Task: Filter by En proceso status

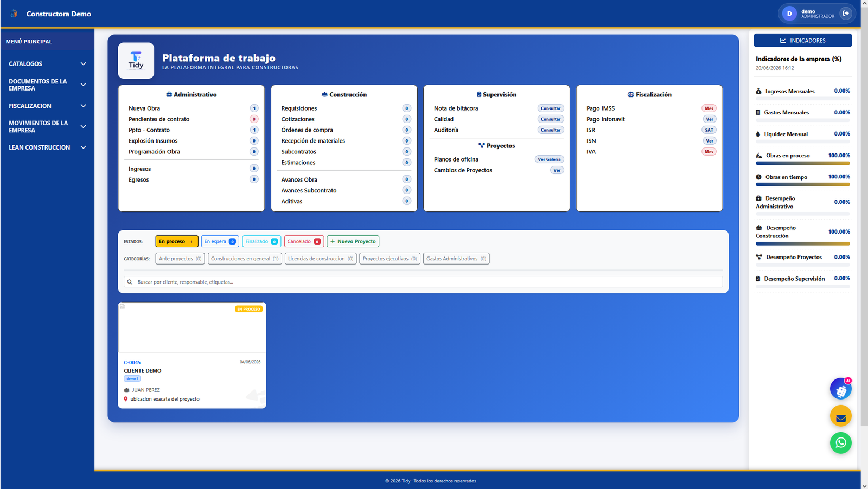Action: (177, 241)
